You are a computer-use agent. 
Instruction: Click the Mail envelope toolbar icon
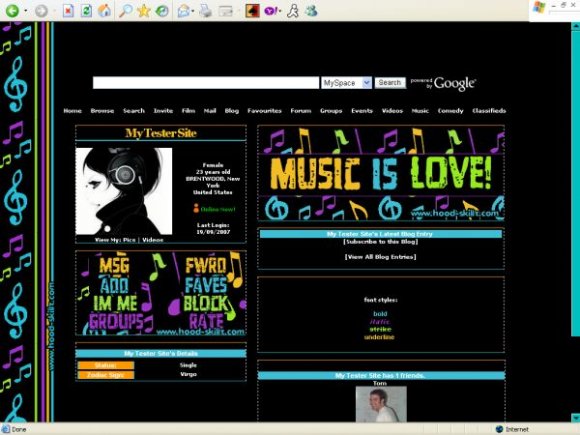coord(183,11)
